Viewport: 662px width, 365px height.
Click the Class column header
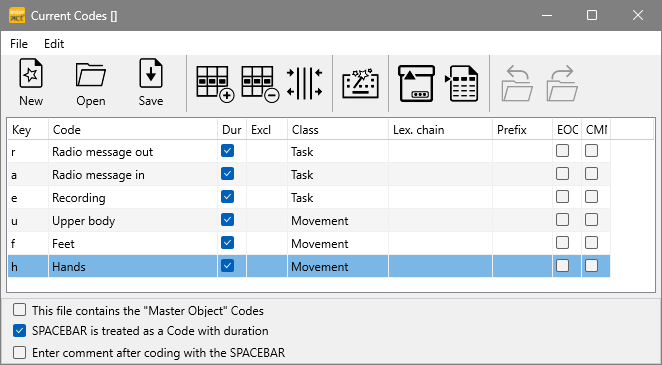(x=338, y=130)
